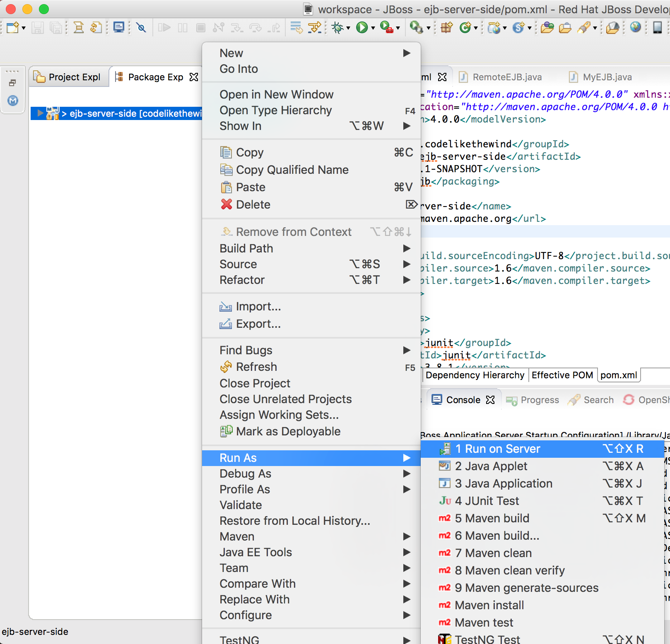Image resolution: width=670 pixels, height=644 pixels.
Task: Click the BrowserSim phone icon in toolbar
Action: tap(658, 28)
